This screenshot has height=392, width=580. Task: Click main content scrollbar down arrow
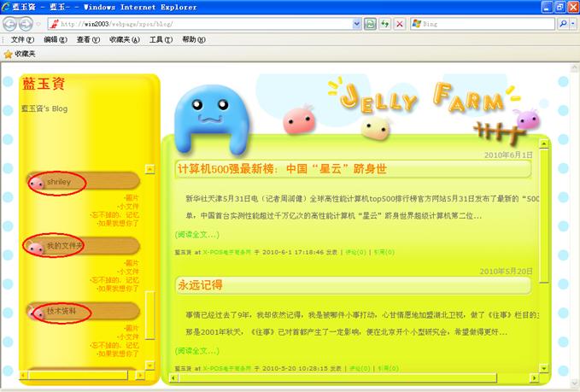(x=545, y=369)
